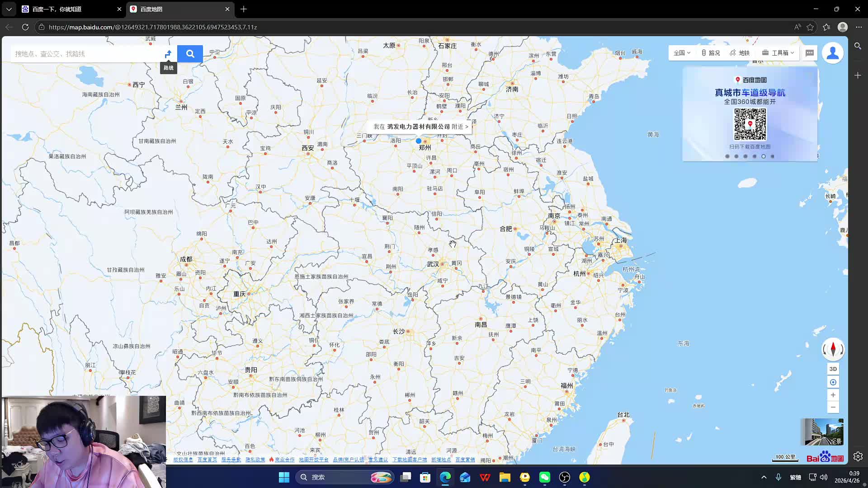Toggle the 3D map view
The width and height of the screenshot is (868, 488).
(833, 369)
